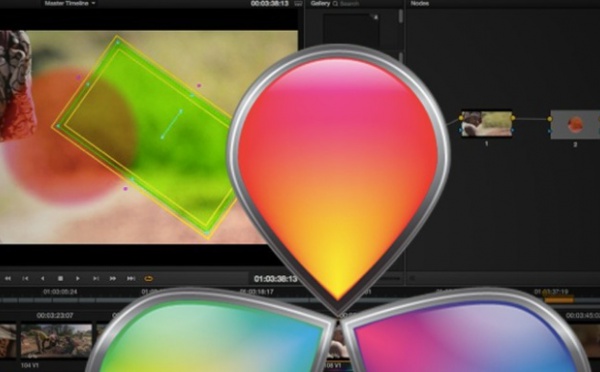Click the gallery scrollbar handle

400,16
